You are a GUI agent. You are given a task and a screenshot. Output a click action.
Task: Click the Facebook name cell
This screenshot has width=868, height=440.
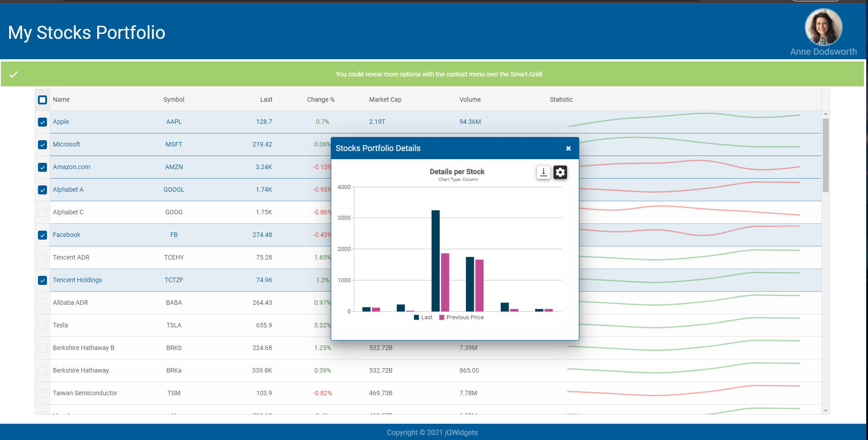[66, 235]
